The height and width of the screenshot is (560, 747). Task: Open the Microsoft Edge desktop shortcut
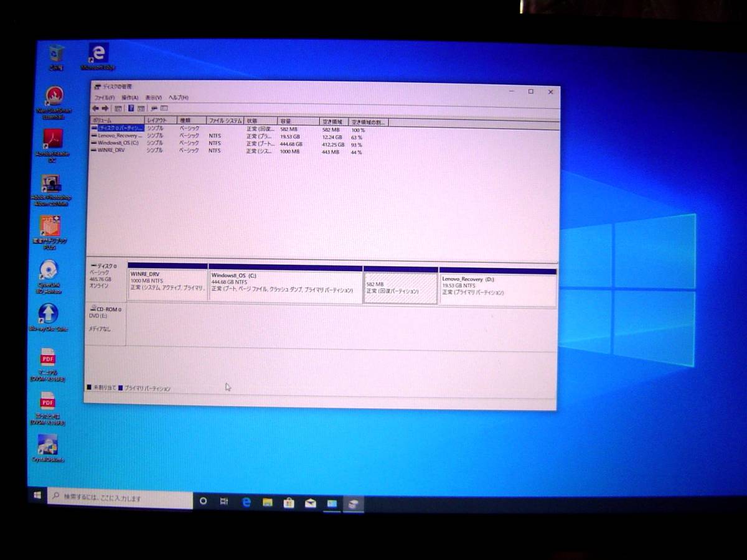tap(98, 56)
